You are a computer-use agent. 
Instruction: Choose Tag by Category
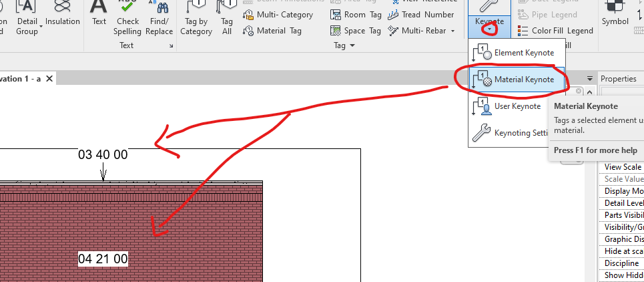click(196, 17)
